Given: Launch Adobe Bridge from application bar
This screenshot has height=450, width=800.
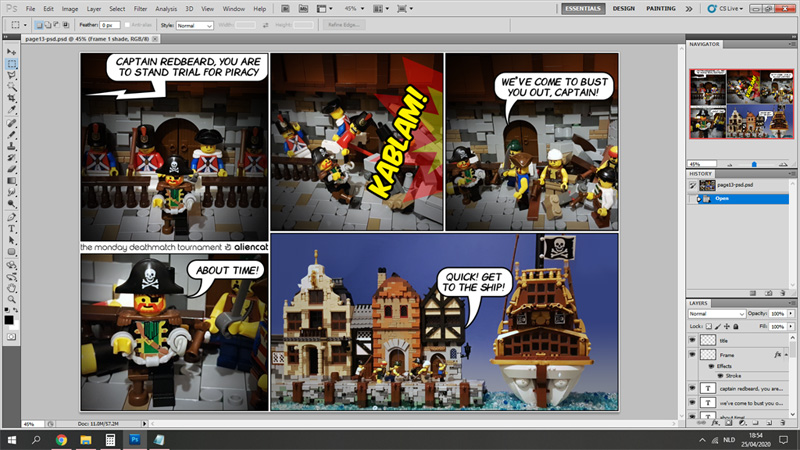Looking at the screenshot, I should pyautogui.click(x=285, y=9).
